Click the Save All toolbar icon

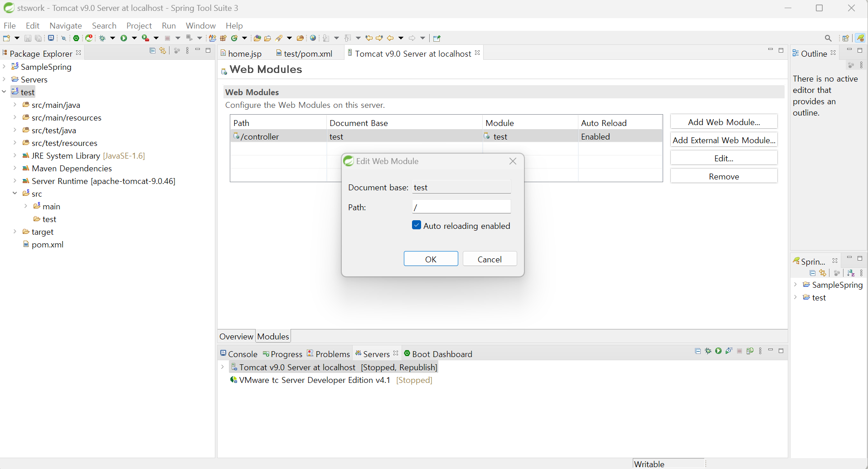(38, 38)
